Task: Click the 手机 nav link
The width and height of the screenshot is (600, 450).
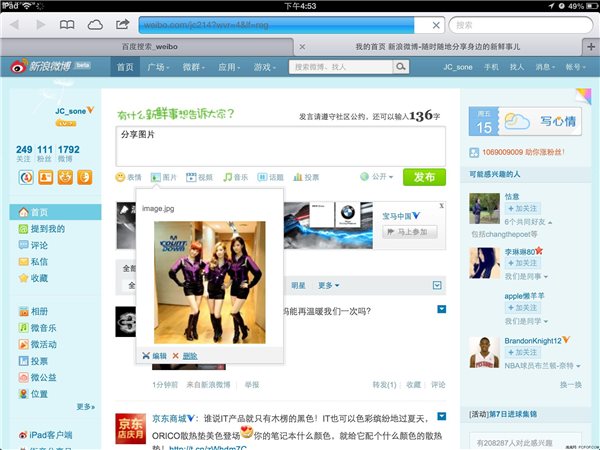Action: 491,67
